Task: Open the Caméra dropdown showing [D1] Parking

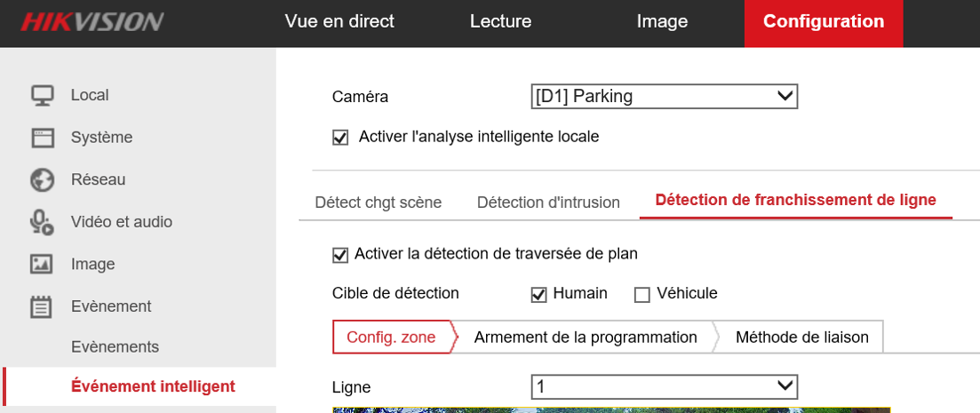Action: pos(664,97)
